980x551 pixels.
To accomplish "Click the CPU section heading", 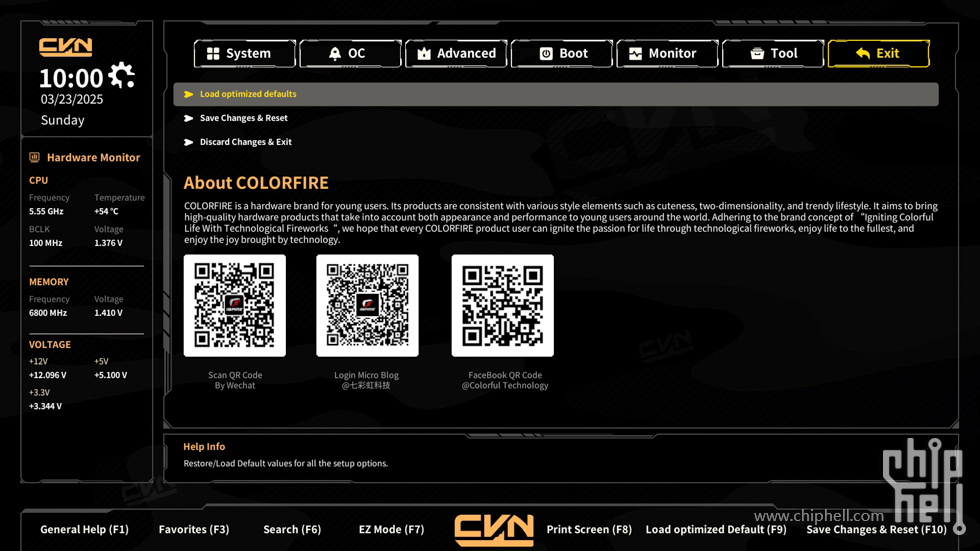I will [x=38, y=180].
